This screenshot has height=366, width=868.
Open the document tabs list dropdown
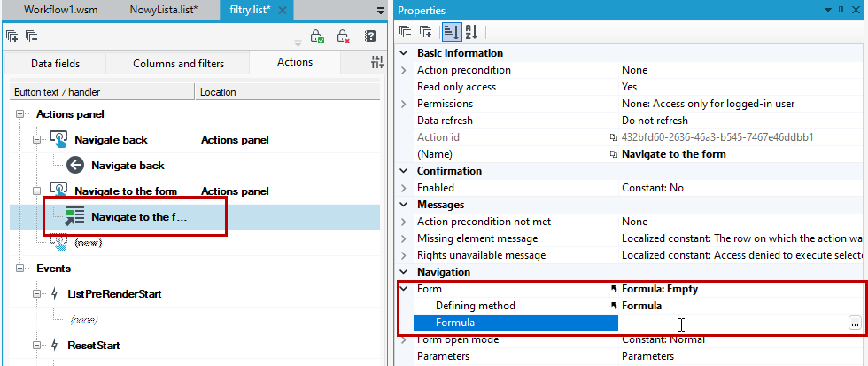pos(380,10)
